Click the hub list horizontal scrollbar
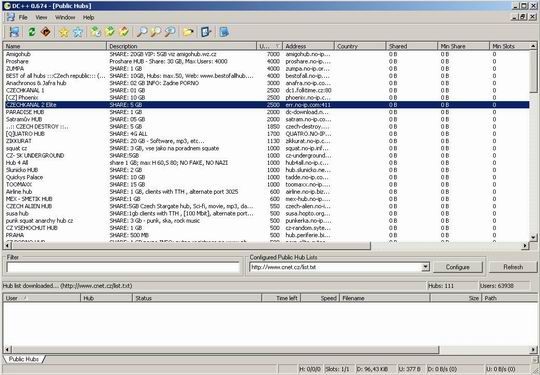540x375 pixels. point(266,246)
